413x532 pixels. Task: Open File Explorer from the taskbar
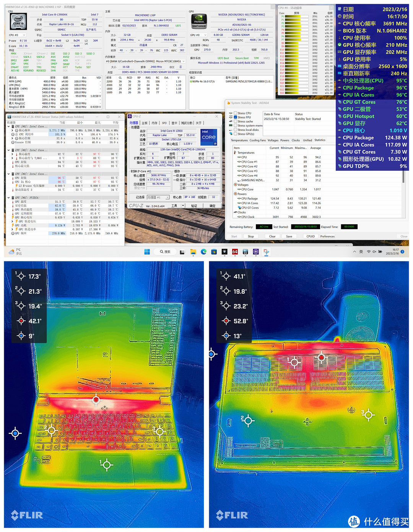pos(193,251)
